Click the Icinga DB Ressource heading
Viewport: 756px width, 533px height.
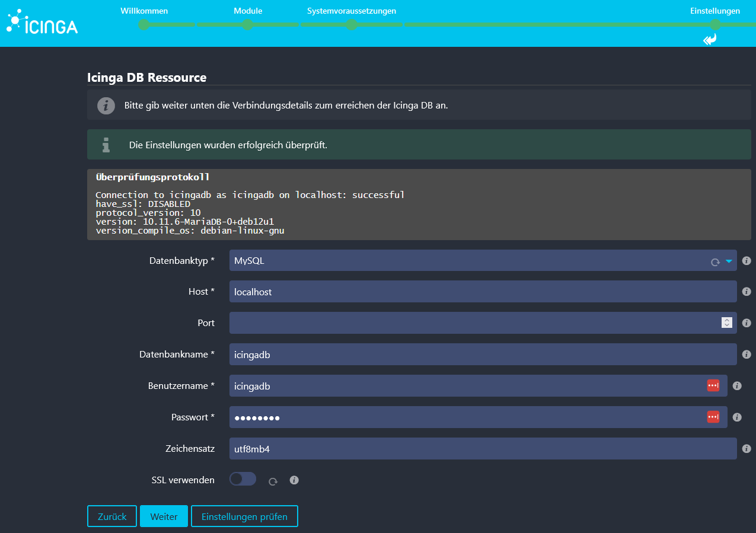pos(146,78)
